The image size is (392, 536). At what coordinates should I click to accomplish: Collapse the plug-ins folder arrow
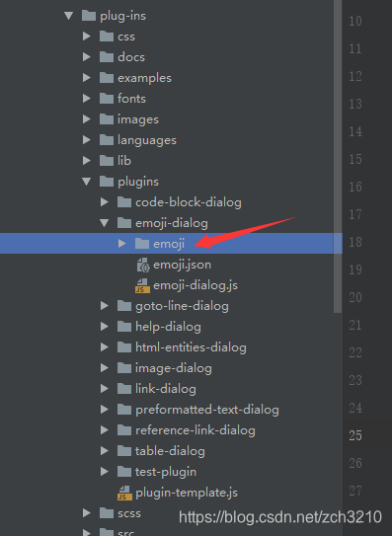click(69, 16)
